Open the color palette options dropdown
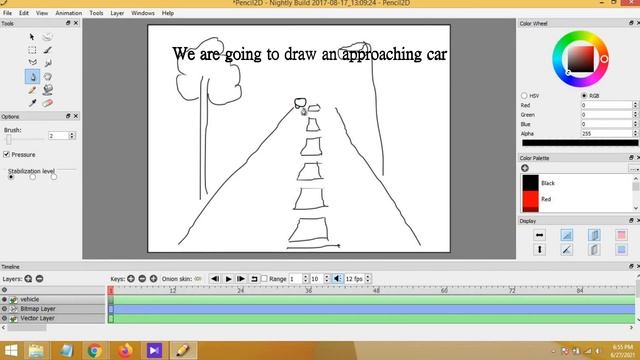Image resolution: width=640 pixels, height=360 pixels. click(x=633, y=168)
